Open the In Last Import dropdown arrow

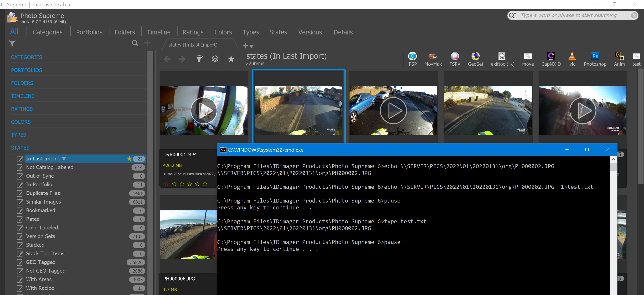pos(64,159)
